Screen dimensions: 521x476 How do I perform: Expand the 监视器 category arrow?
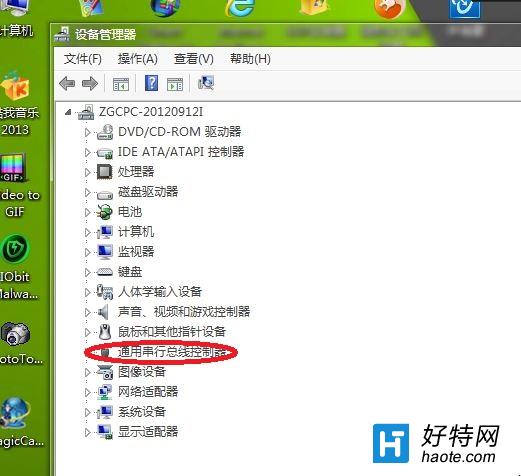pyautogui.click(x=88, y=252)
